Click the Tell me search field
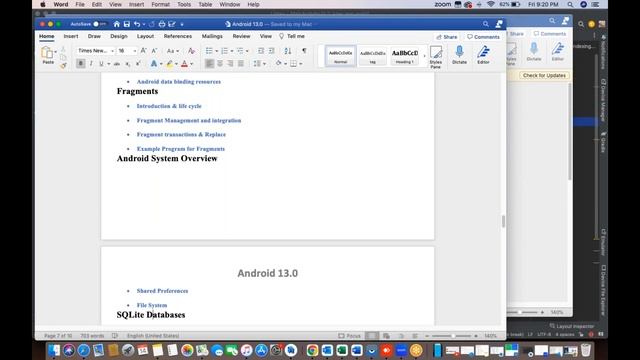 (292, 36)
